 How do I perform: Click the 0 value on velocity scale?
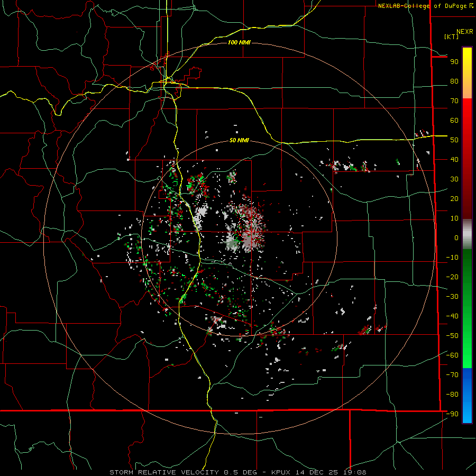click(456, 237)
